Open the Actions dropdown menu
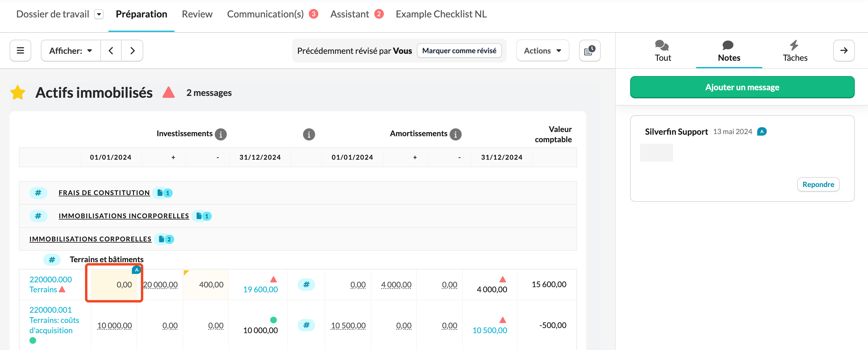868x350 pixels. click(542, 51)
